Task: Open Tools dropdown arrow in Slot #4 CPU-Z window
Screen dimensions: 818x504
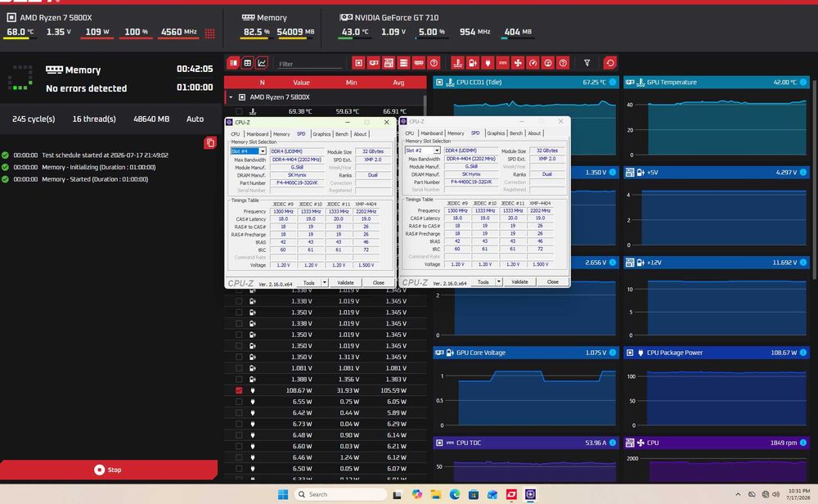Action: (x=324, y=283)
